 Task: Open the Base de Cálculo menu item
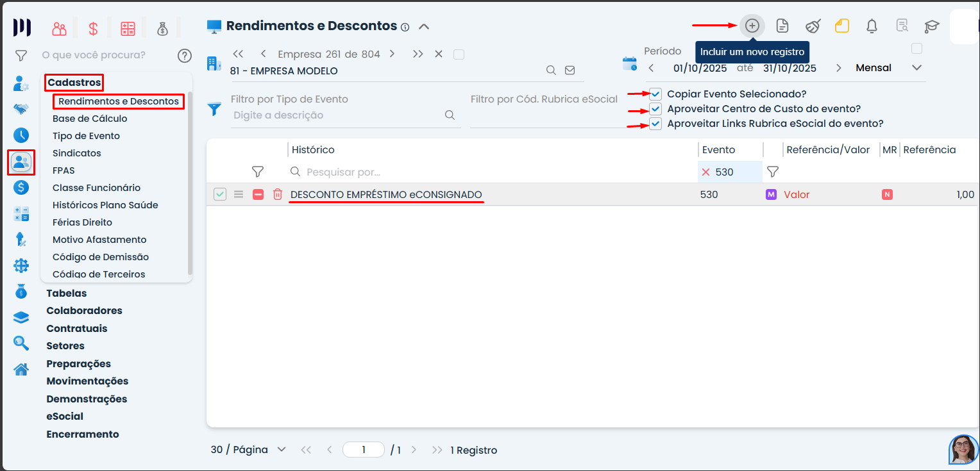(90, 119)
